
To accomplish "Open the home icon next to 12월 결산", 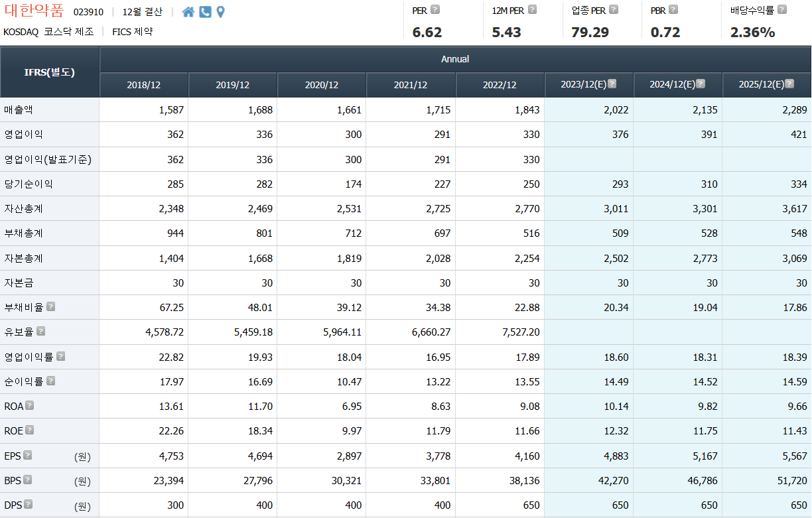I will tap(188, 12).
